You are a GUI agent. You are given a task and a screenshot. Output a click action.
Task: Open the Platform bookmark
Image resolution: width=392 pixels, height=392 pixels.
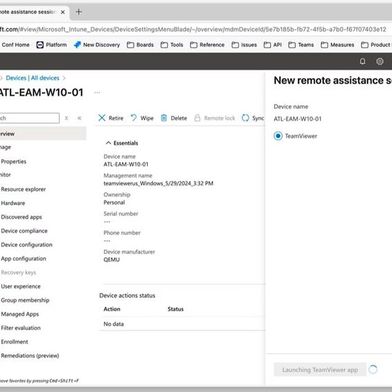(x=52, y=45)
